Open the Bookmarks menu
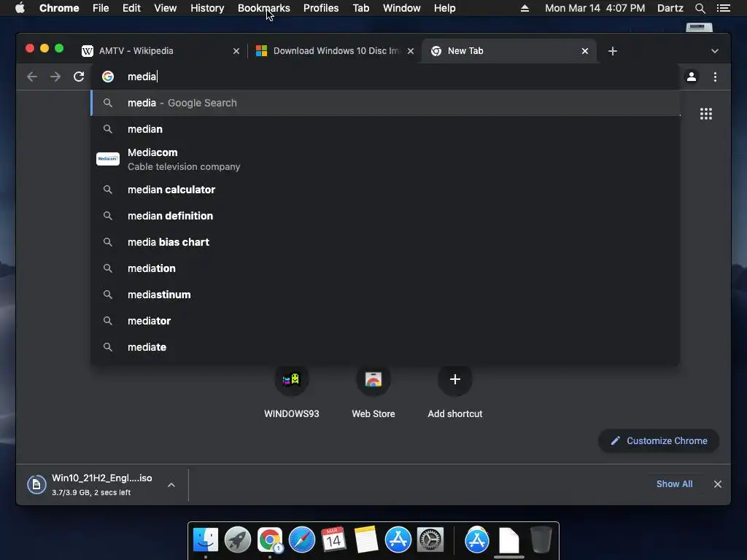The height and width of the screenshot is (560, 747). coord(264,8)
